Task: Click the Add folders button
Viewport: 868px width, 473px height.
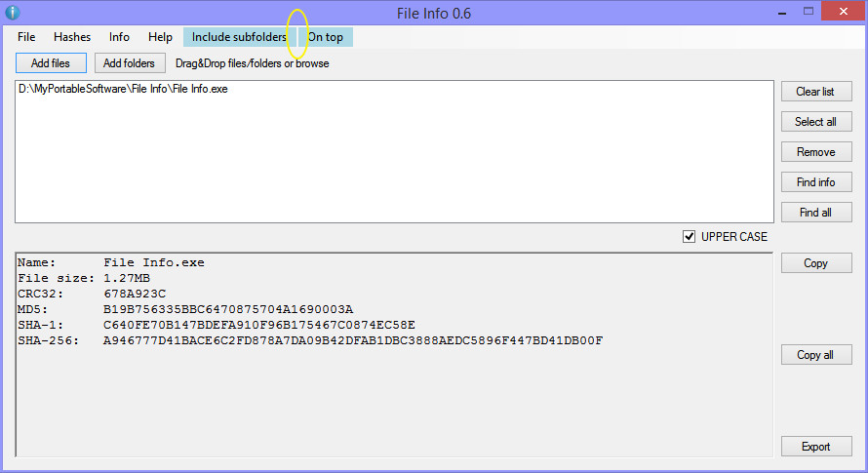Action: point(130,63)
